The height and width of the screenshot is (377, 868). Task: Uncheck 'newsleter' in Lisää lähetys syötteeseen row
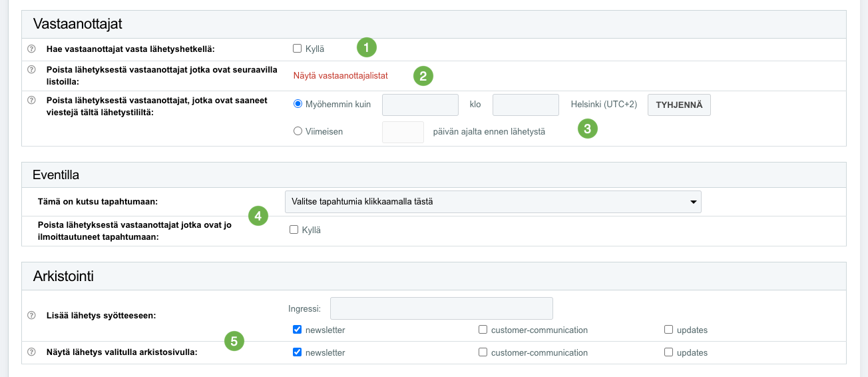pos(297,329)
